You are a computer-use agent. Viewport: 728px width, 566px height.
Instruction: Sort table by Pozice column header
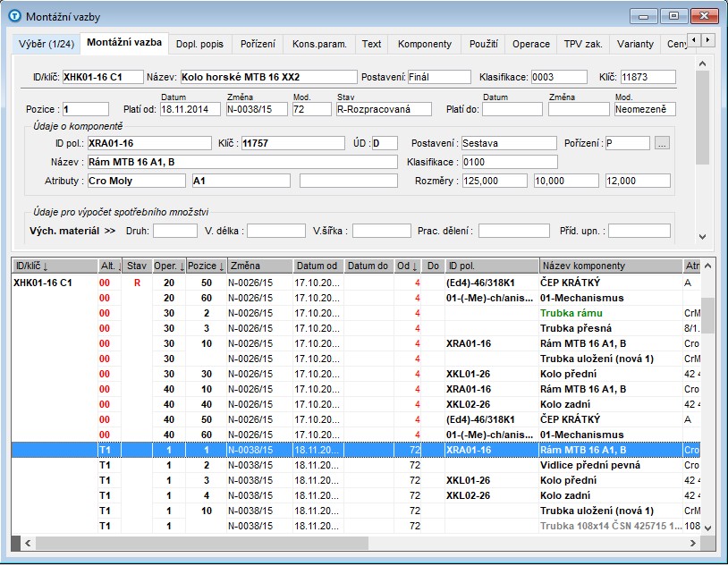click(x=206, y=266)
